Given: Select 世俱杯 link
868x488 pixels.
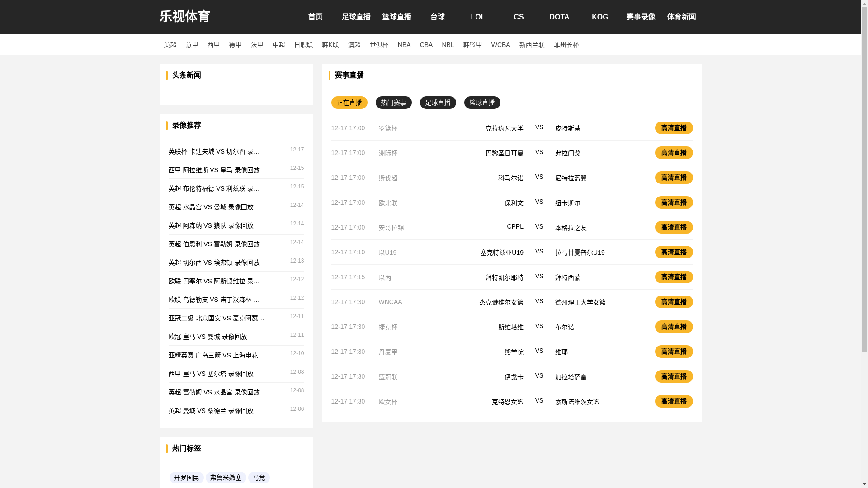Looking at the screenshot, I should pyautogui.click(x=379, y=45).
